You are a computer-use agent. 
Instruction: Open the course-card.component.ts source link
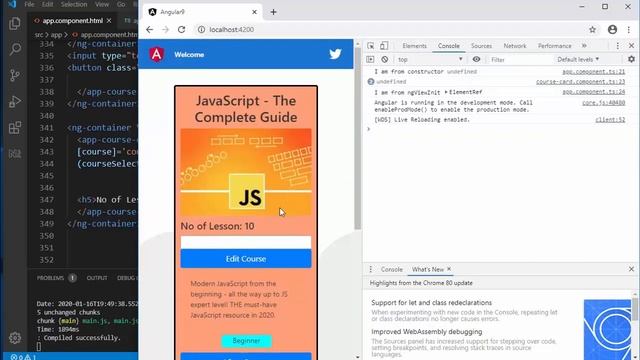coord(580,82)
